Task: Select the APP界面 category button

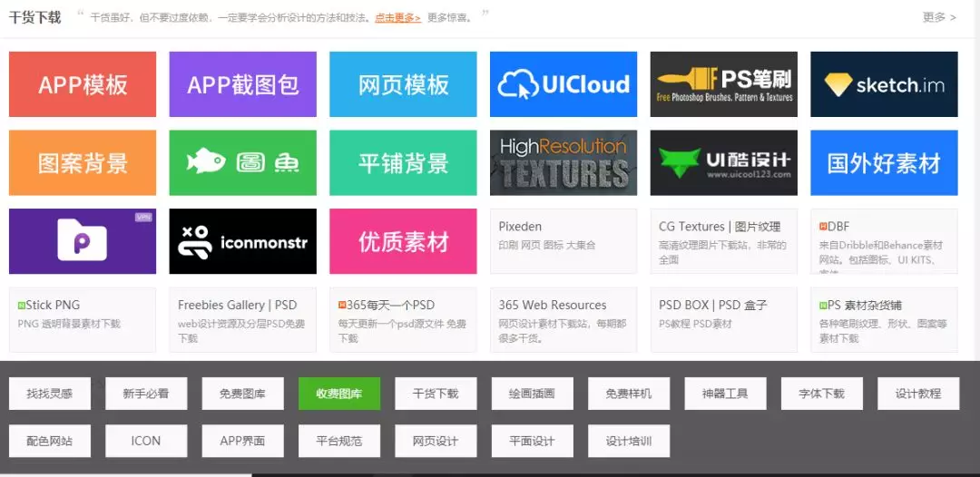Action: point(242,441)
